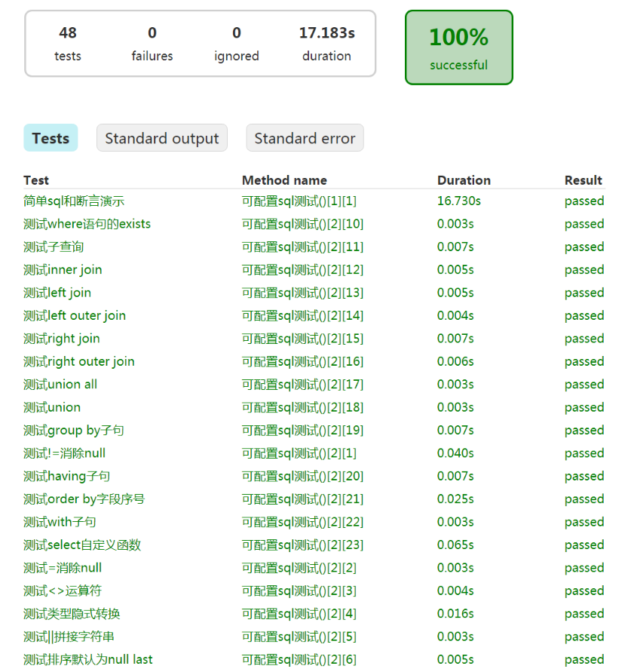Click the 测试union all test link

pyautogui.click(x=60, y=385)
